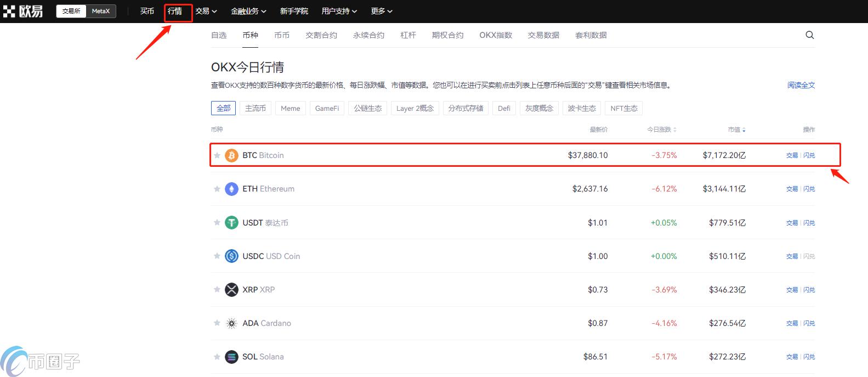Click the Solana SOL coin icon
This screenshot has width=868, height=377.
pos(231,357)
